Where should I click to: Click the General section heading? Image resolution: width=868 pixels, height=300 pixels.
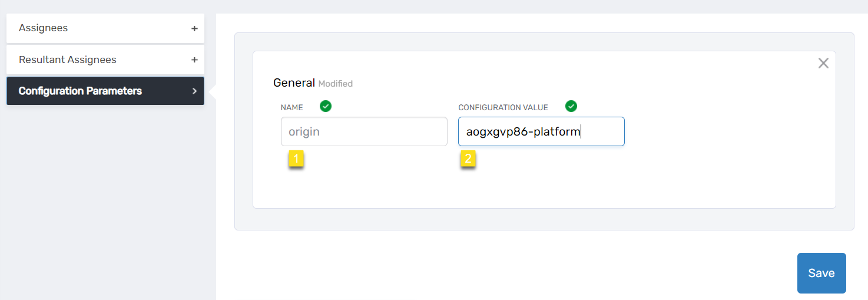coord(294,83)
